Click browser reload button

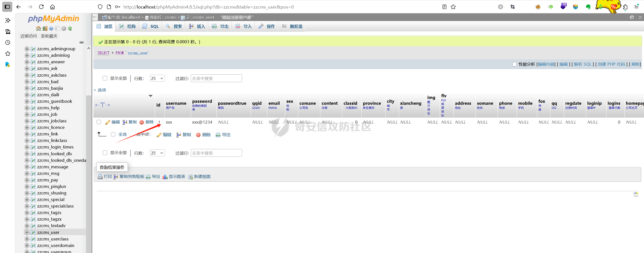(x=41, y=7)
